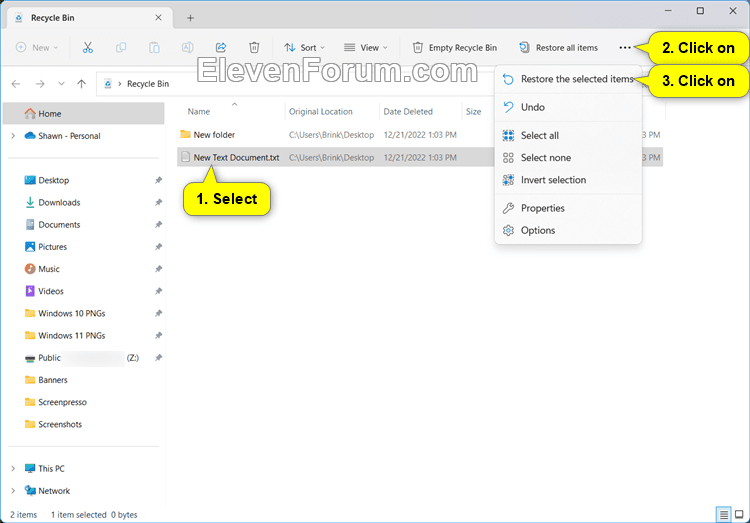Image resolution: width=750 pixels, height=523 pixels.
Task: Choose Undo from the menu
Action: 568,107
